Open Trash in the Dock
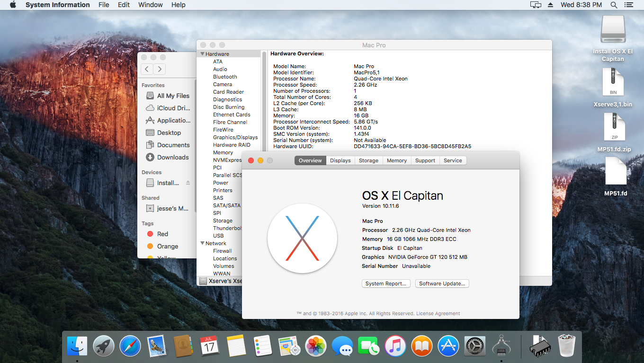 [566, 346]
